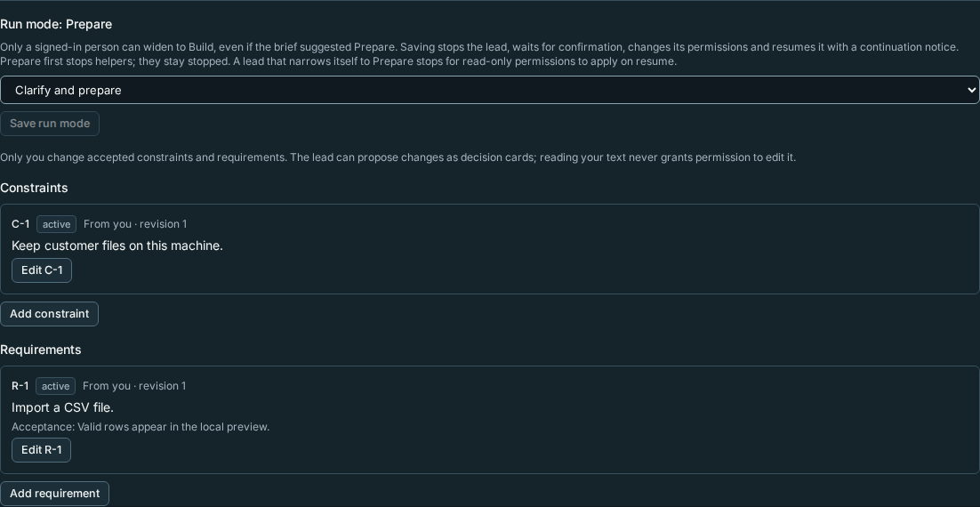
Task: Click the active badge on C-1
Action: pyautogui.click(x=56, y=224)
